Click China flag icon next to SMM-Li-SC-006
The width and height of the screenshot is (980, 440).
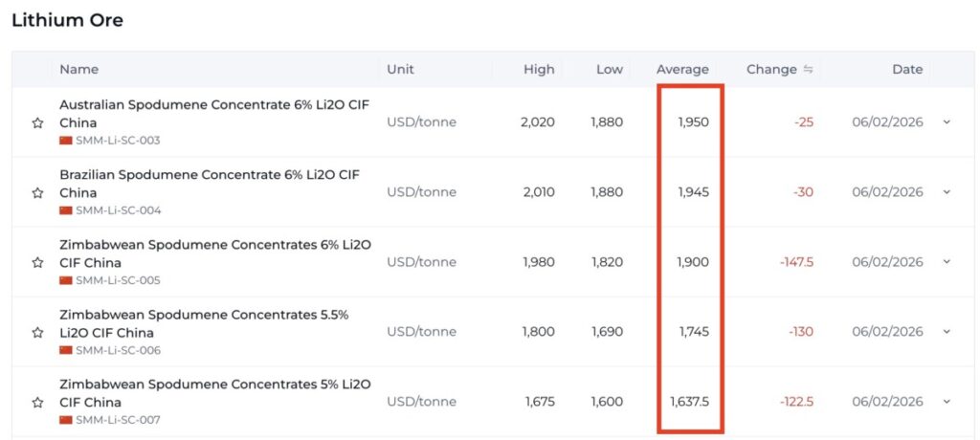coord(66,350)
